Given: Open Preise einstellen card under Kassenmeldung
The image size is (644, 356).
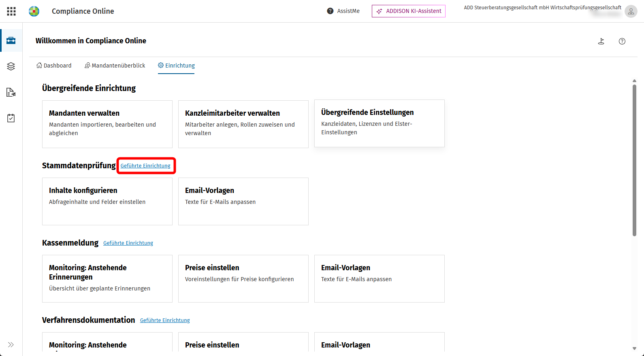Looking at the screenshot, I should coord(243,279).
